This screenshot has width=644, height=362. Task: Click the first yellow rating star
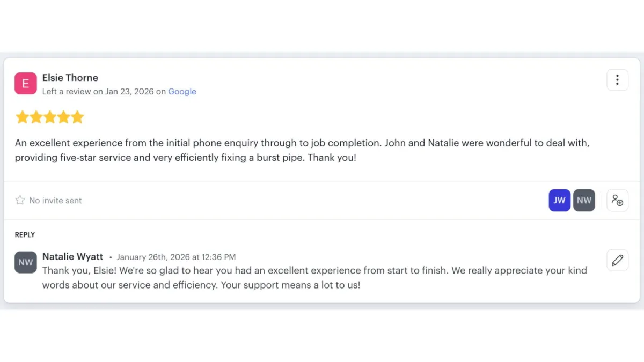[x=22, y=117]
